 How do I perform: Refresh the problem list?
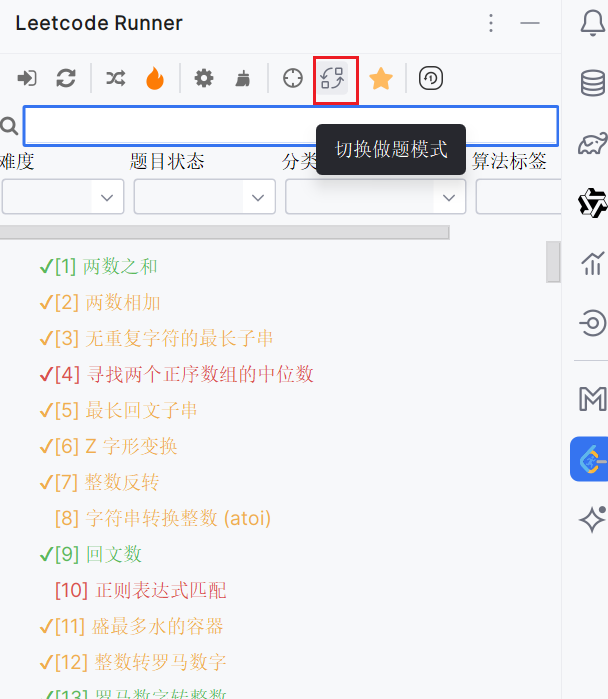tap(66, 78)
